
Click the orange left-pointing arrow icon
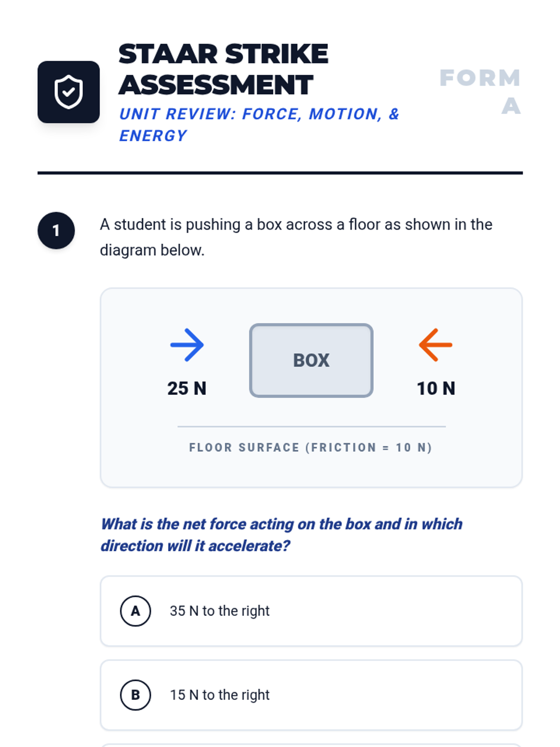point(436,345)
